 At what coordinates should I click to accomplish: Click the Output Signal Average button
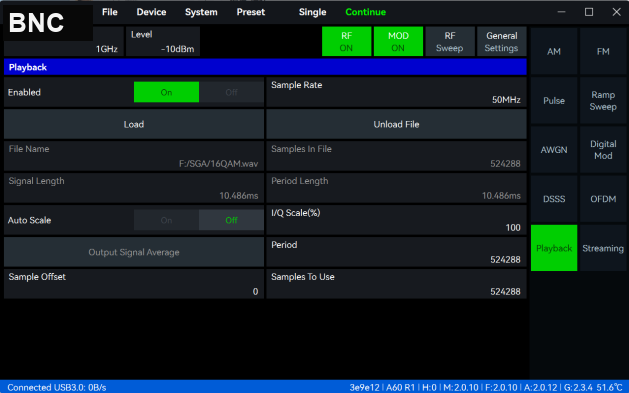[x=134, y=252]
